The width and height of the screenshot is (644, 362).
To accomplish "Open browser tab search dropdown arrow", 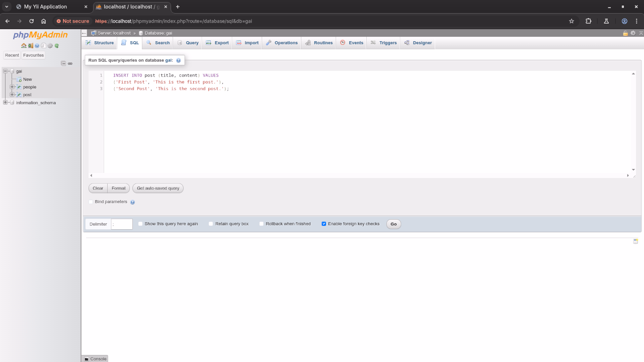I will pyautogui.click(x=7, y=7).
